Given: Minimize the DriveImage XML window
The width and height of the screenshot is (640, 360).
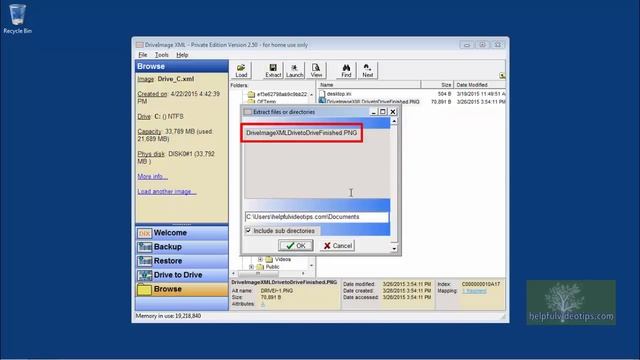Looking at the screenshot, I should pyautogui.click(x=467, y=44).
